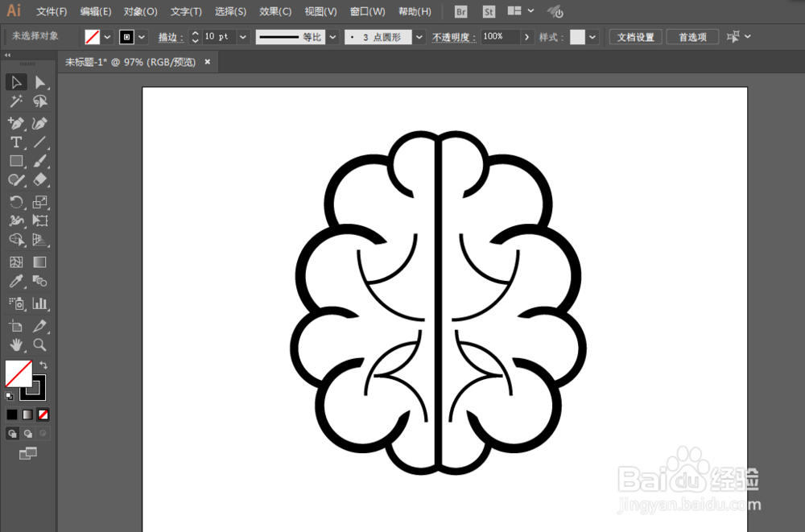Viewport: 805px width, 532px height.
Task: Click the black fill color swatch
Action: coord(12,414)
